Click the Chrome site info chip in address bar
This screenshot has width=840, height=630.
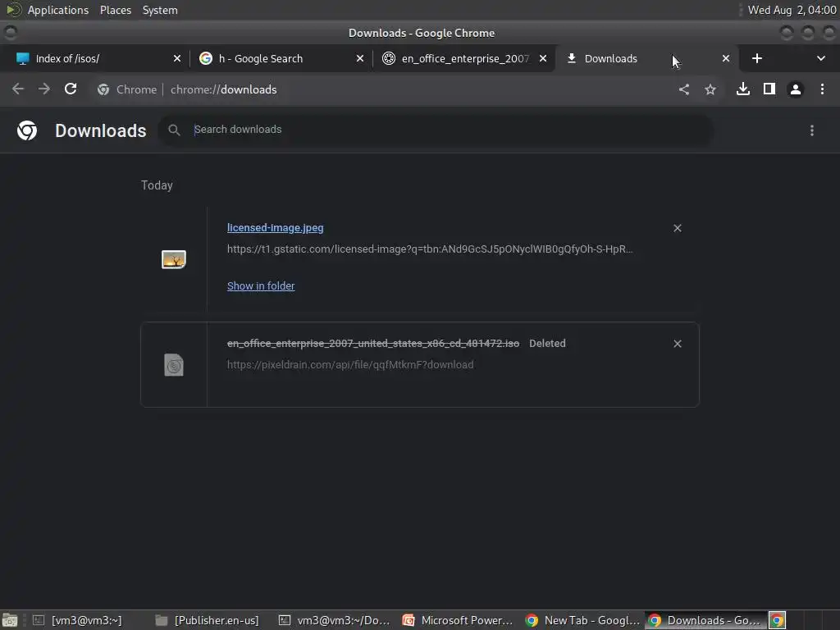pos(127,89)
